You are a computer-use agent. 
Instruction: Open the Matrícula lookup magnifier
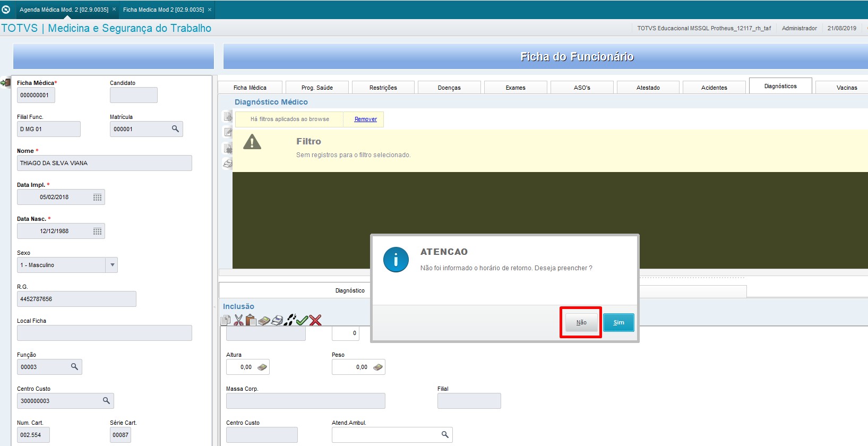(x=175, y=129)
